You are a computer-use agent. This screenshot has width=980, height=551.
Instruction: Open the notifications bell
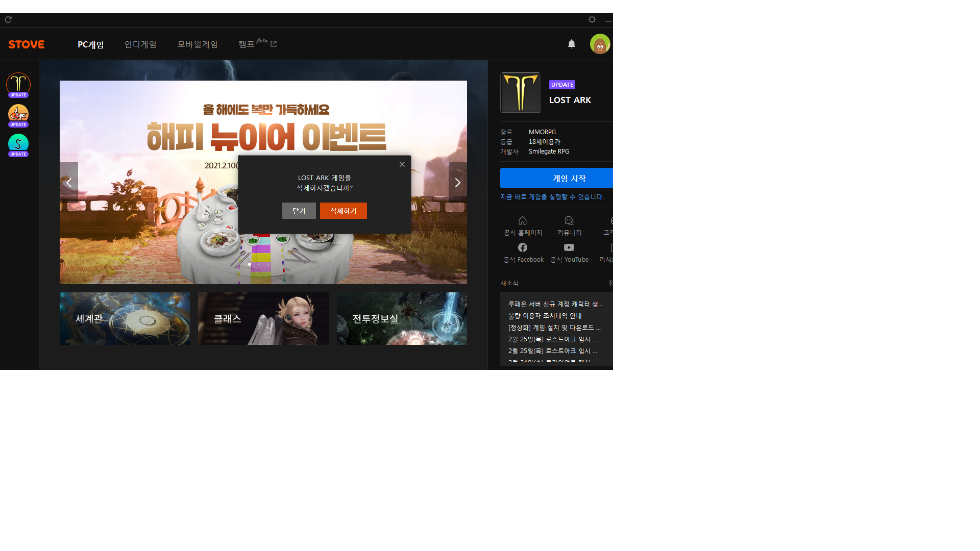[x=572, y=44]
